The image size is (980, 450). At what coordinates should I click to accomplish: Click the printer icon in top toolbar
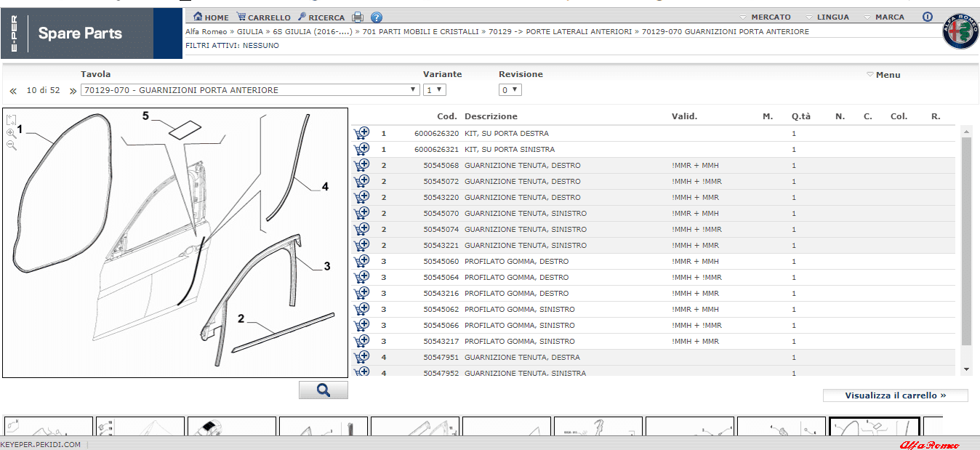pyautogui.click(x=358, y=17)
